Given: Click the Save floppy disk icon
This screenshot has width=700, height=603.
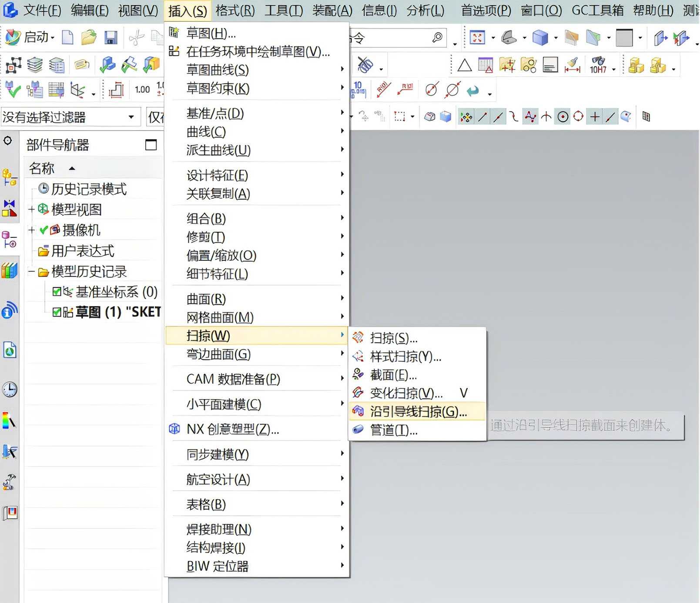Looking at the screenshot, I should pos(111,38).
